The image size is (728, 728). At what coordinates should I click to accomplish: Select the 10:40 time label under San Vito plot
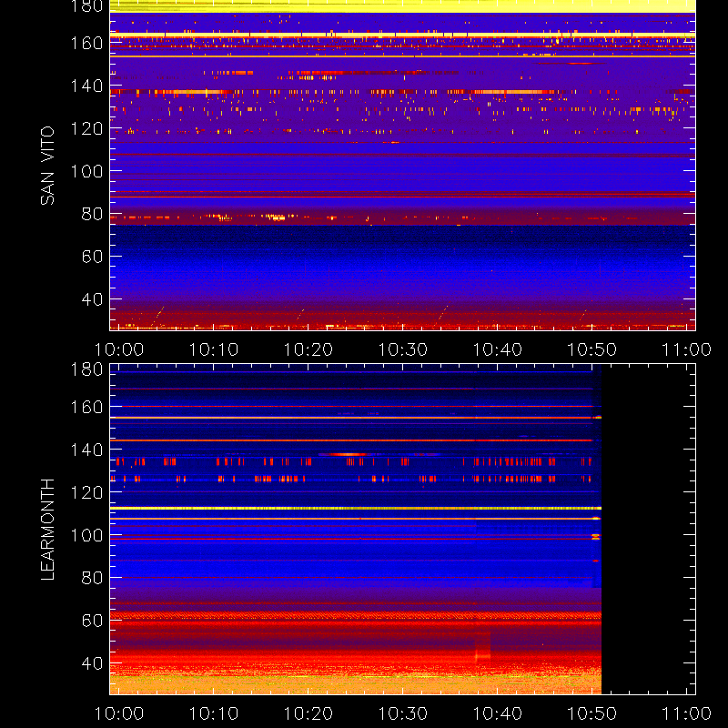point(497,349)
